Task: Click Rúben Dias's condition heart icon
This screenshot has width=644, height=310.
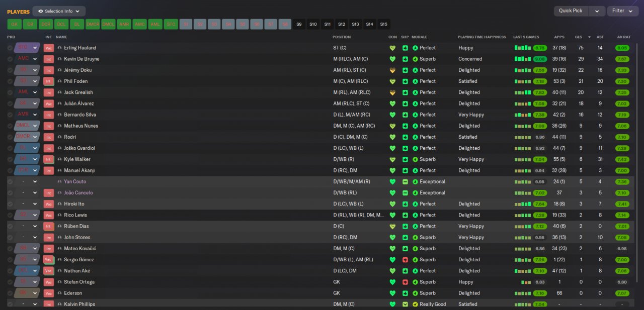Action: point(392,227)
